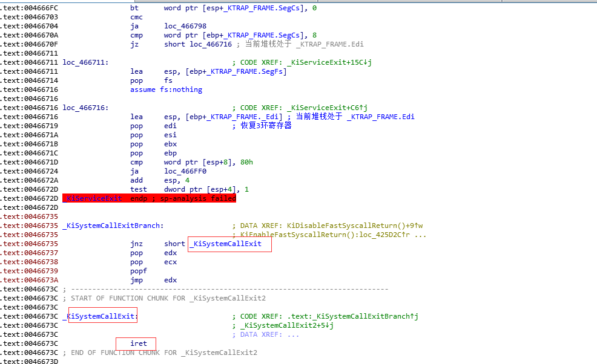Open the KiDisableFastSyscallReturn()+9 data xref
The image size is (597, 364).
pos(355,226)
